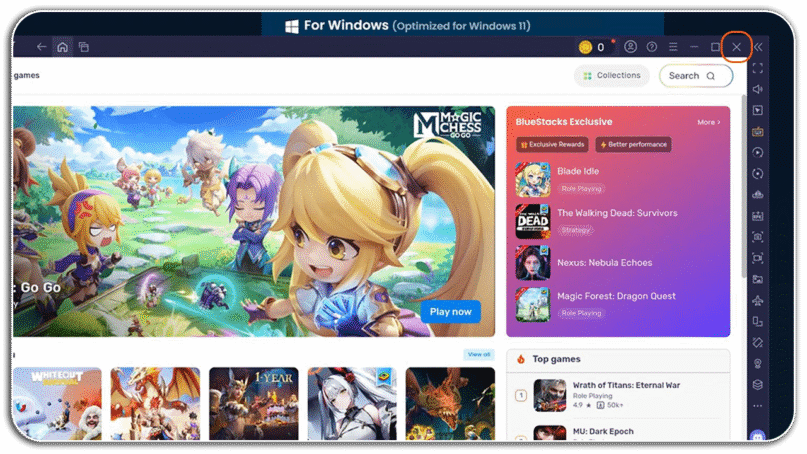This screenshot has width=807, height=454.
Task: Take a screenshot using the sidebar camera icon
Action: pos(758,237)
